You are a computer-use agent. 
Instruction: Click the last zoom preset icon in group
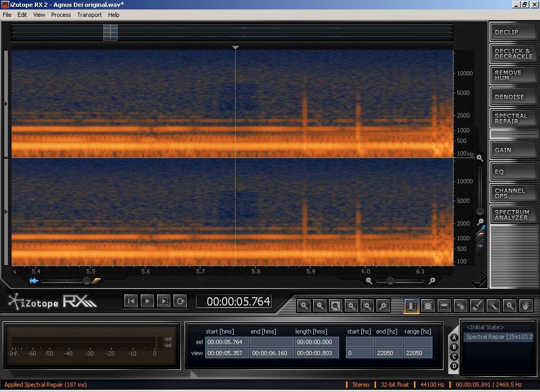383,306
